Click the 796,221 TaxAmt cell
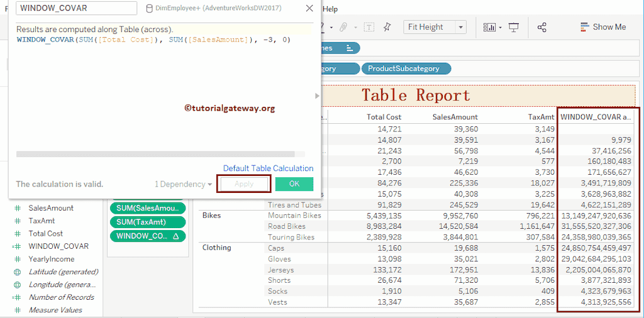This screenshot has height=318, width=644. click(540, 216)
